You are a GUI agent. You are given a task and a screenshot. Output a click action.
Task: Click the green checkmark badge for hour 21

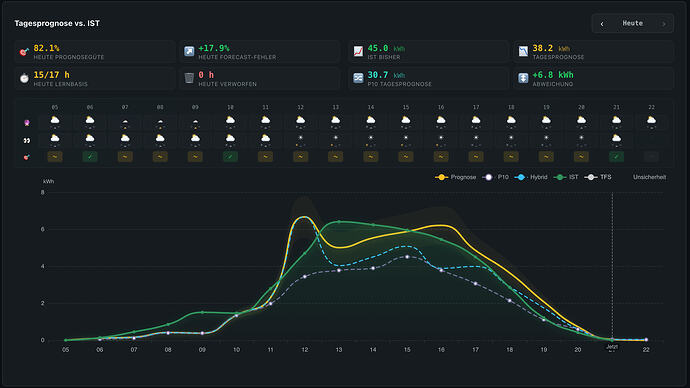(x=617, y=157)
